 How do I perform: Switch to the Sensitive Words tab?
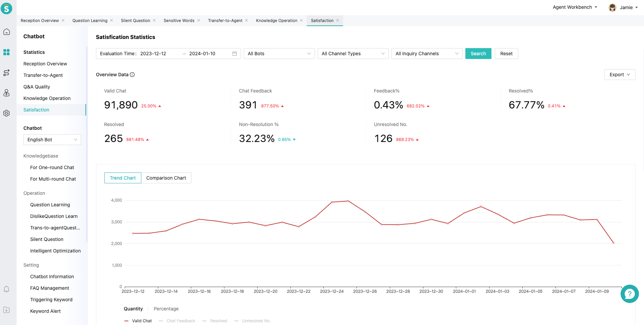point(179,21)
